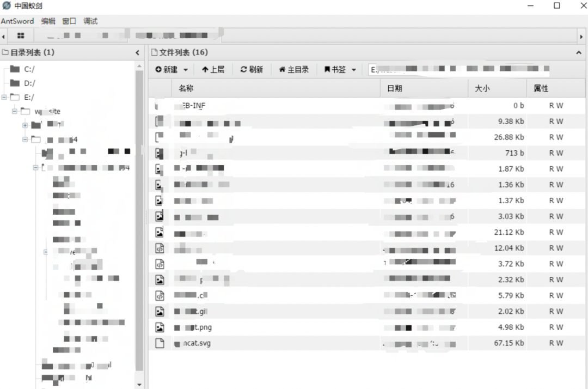Open the 编辑 menu

48,21
